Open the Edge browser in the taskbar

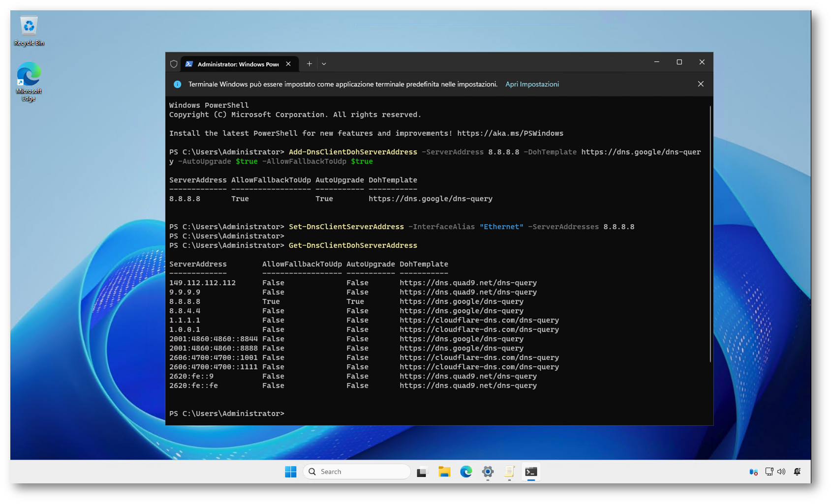tap(466, 472)
